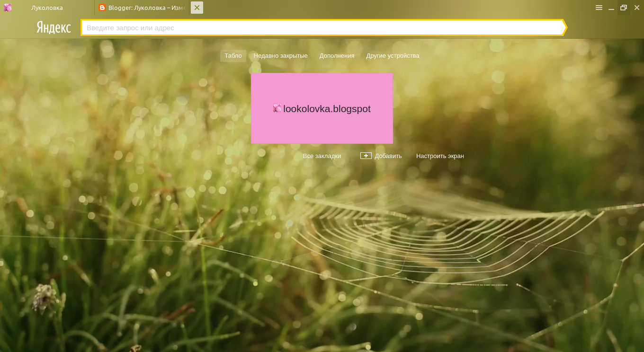This screenshot has width=644, height=352.
Task: Click the Яндекс logo
Action: [54, 27]
